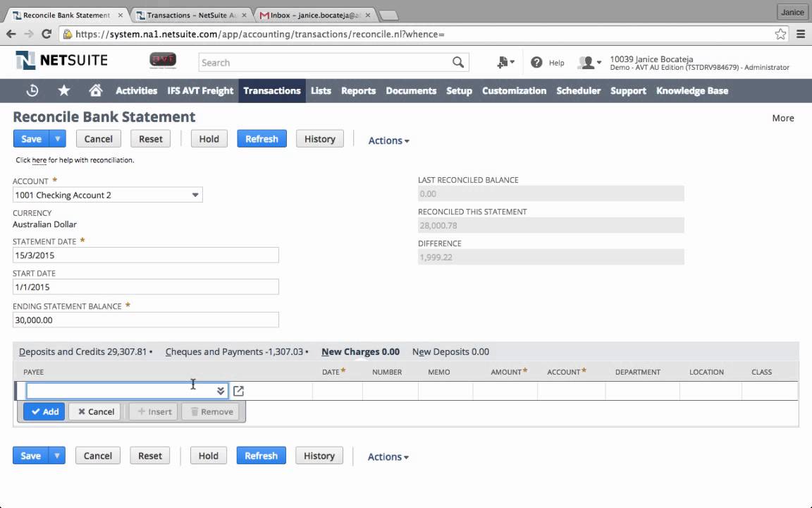Click the Help link

(x=557, y=63)
